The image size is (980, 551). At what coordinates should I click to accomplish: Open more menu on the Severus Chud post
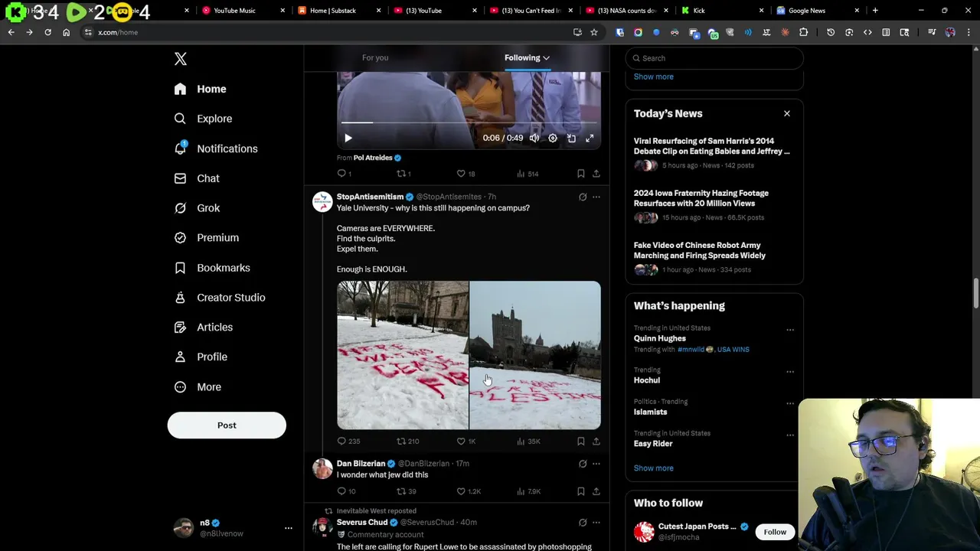pyautogui.click(x=596, y=523)
